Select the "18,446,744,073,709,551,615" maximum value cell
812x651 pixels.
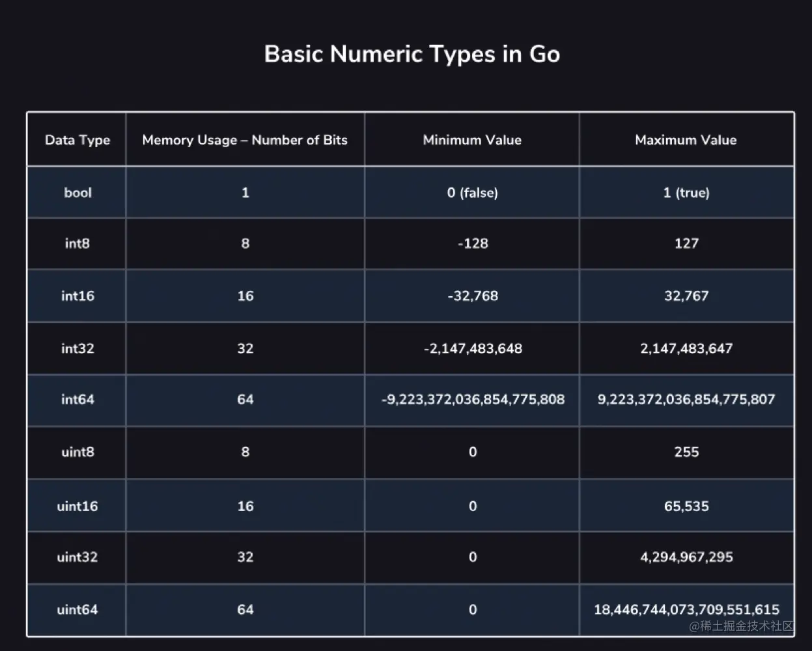pos(686,610)
